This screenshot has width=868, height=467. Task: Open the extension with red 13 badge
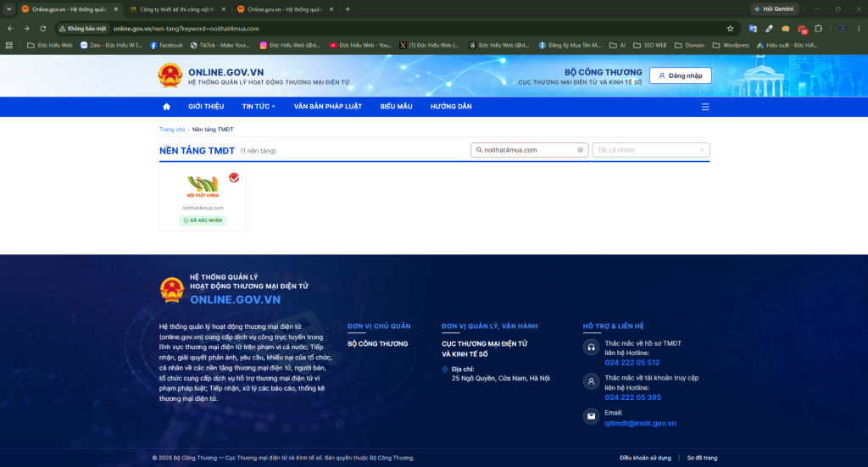(x=802, y=30)
